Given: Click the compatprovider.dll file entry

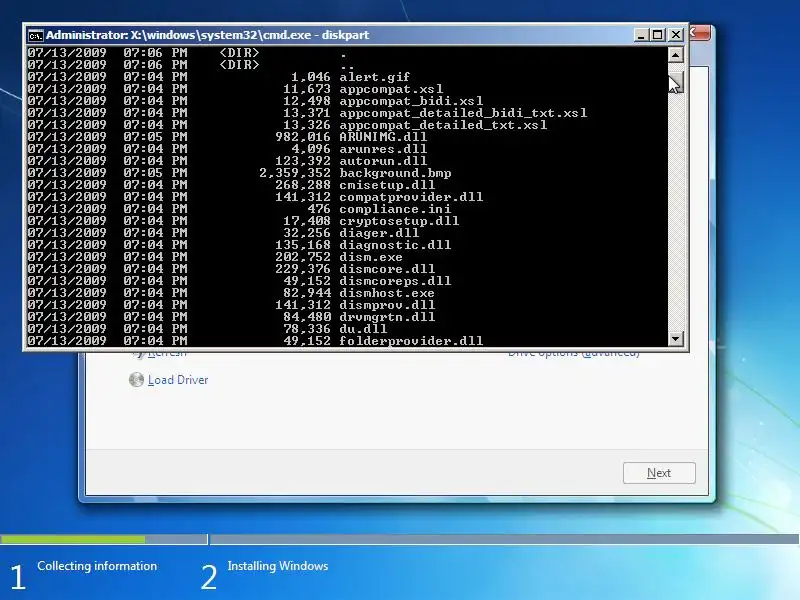Looking at the screenshot, I should 411,197.
